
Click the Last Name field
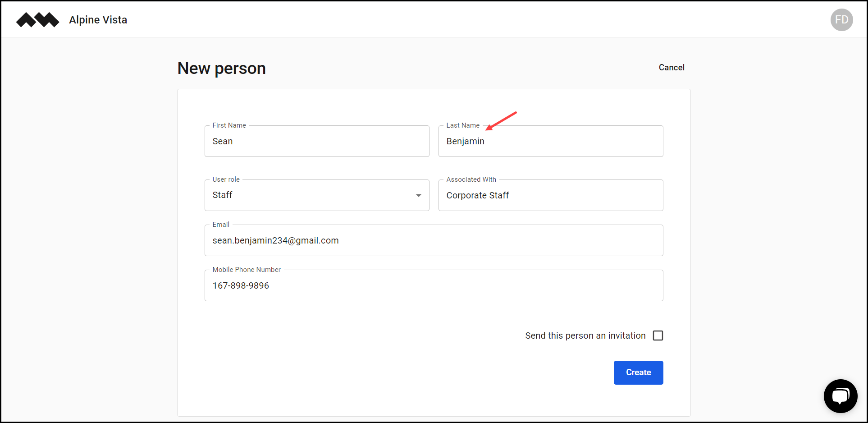[x=550, y=141]
